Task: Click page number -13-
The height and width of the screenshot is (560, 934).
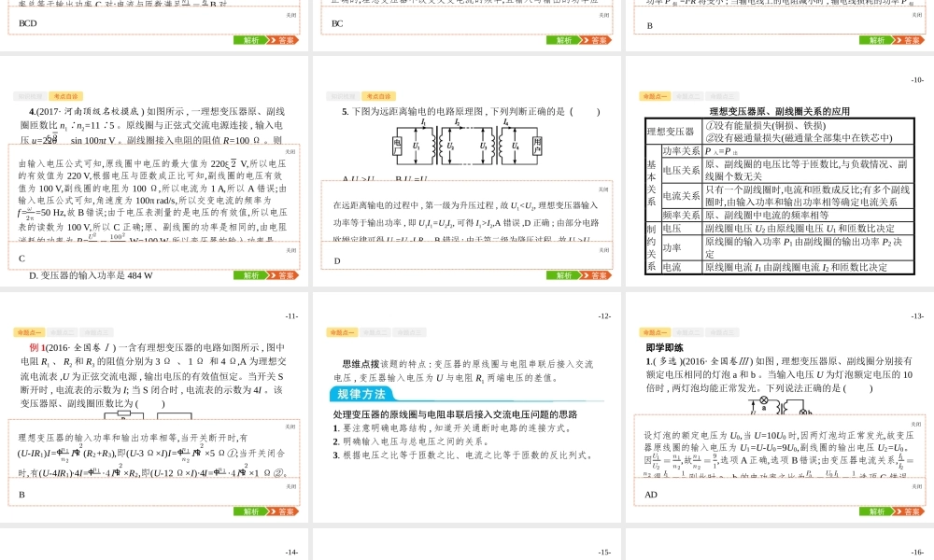Action: click(917, 316)
